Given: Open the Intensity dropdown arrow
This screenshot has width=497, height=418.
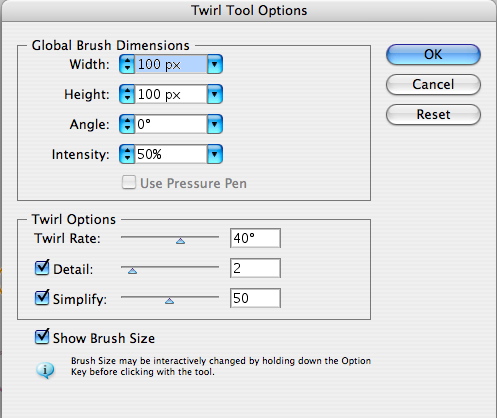Looking at the screenshot, I should click(x=215, y=154).
